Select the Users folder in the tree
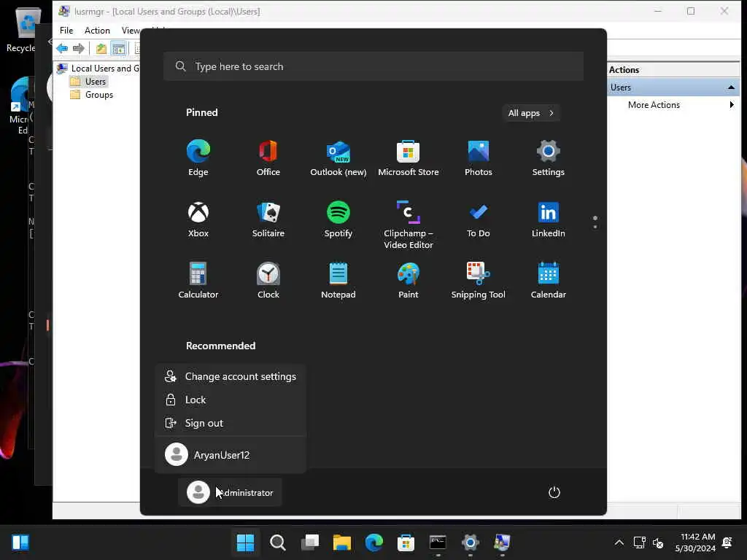Image resolution: width=747 pixels, height=560 pixels. (89, 82)
